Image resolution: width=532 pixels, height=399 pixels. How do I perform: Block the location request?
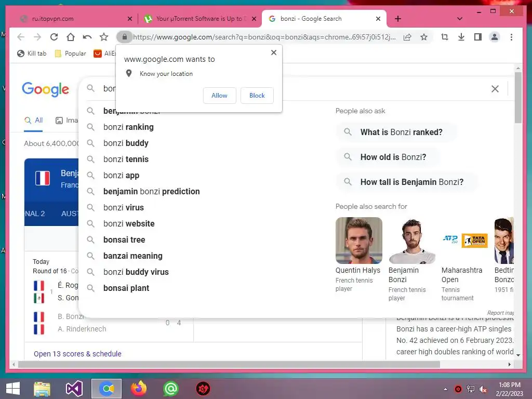257,96
